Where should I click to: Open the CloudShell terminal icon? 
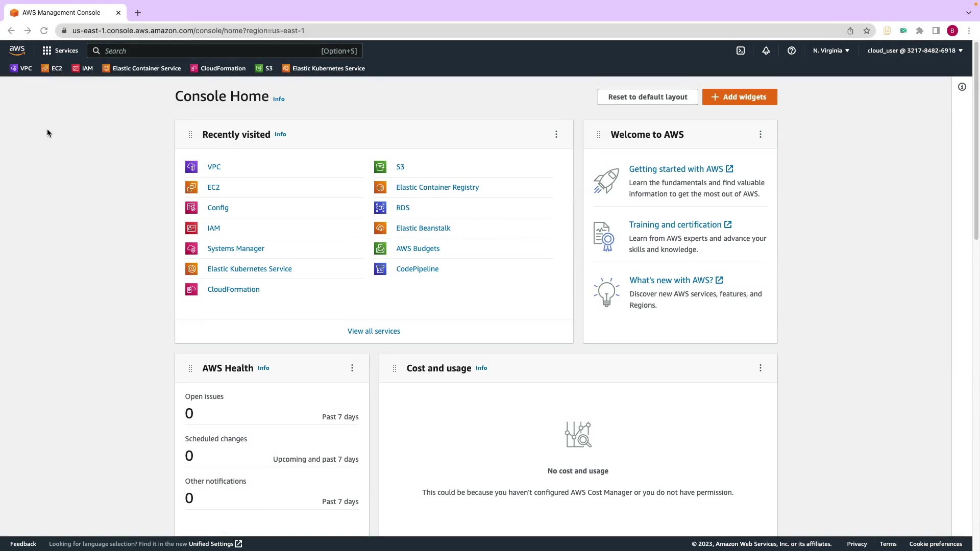[x=741, y=51]
